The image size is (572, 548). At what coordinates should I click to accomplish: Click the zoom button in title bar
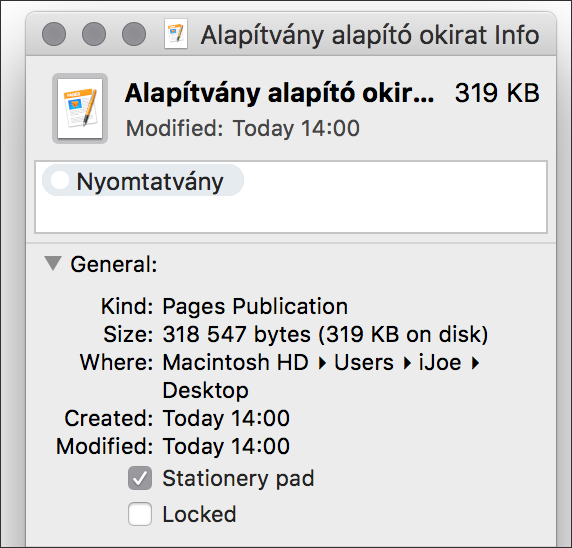click(x=134, y=34)
